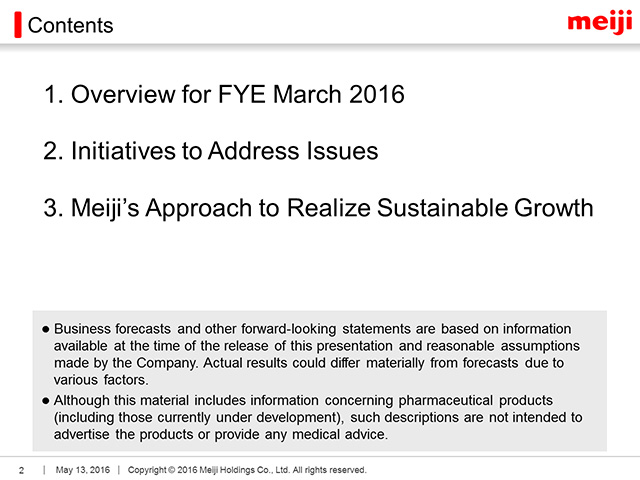
Task: Click the gray disclaimer box
Action: pos(320,381)
